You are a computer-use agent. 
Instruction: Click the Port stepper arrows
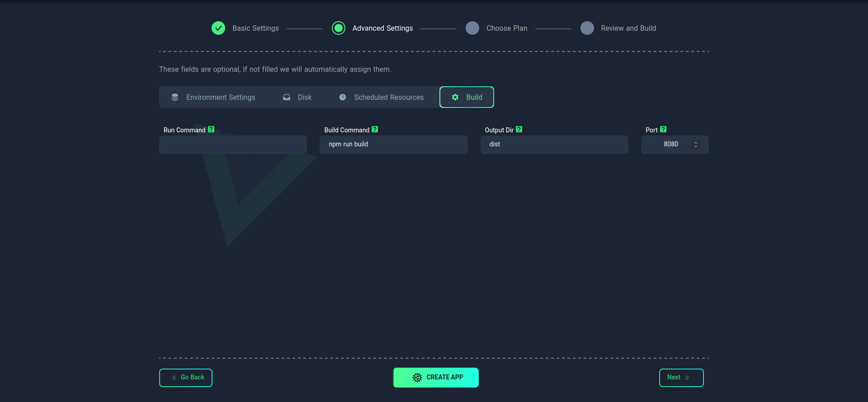click(x=696, y=145)
